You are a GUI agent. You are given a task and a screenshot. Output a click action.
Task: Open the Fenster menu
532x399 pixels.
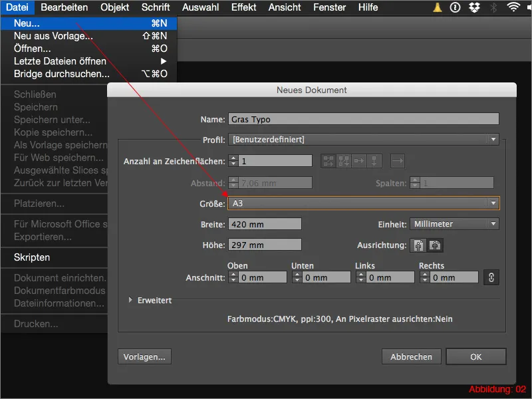click(x=329, y=7)
